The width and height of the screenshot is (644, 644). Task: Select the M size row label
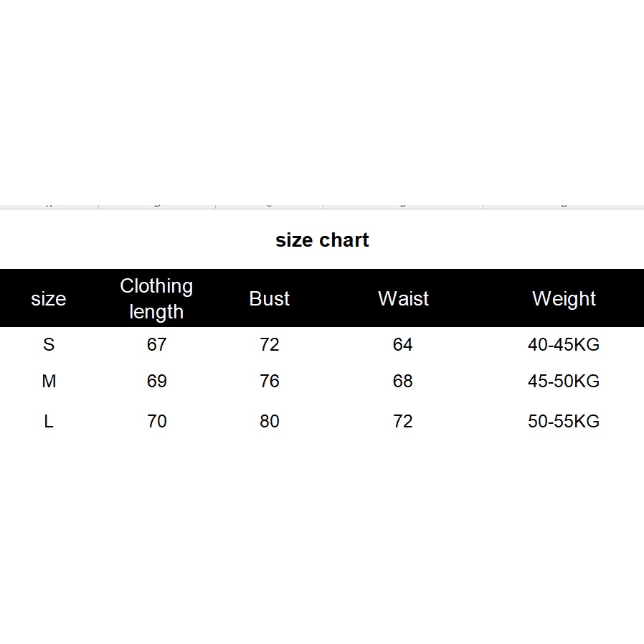point(49,382)
